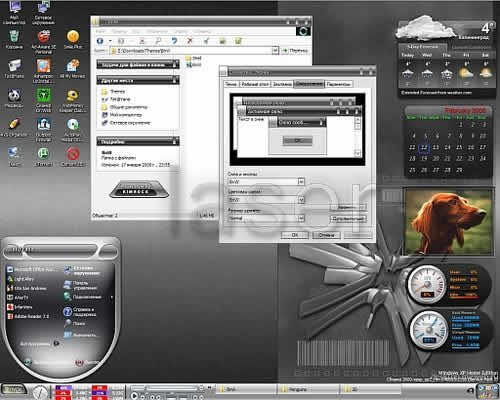Image resolution: width=500 pixels, height=400 pixels.
Task: Launch Light Alloy from Start menu
Action: [x=21, y=279]
